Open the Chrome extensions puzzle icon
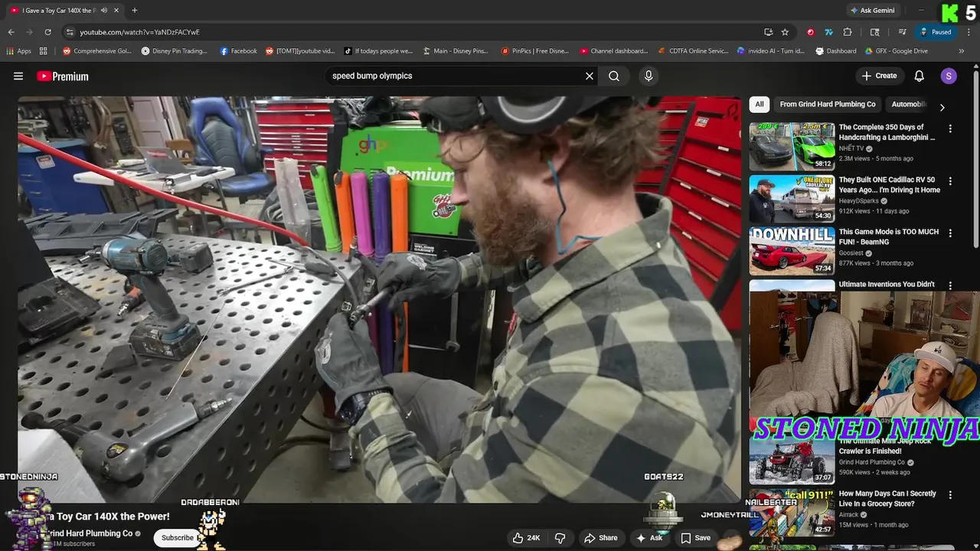 [x=848, y=32]
